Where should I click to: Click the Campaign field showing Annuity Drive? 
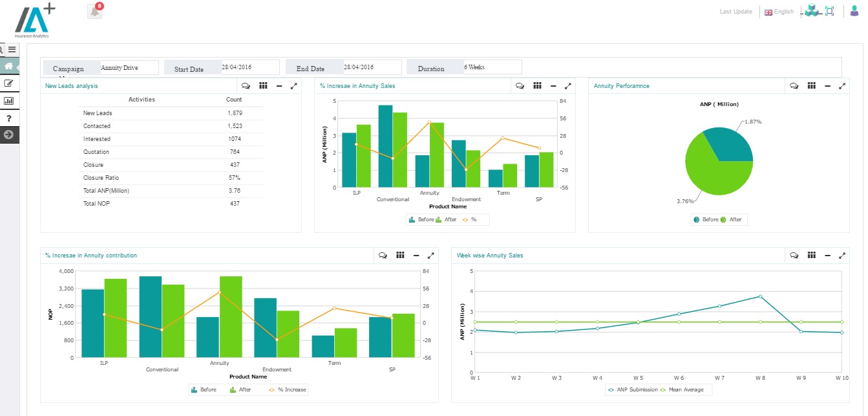pyautogui.click(x=129, y=67)
